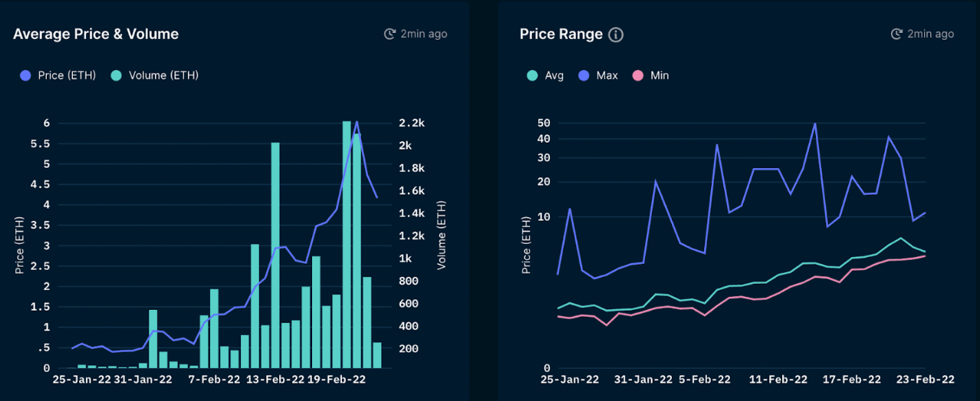Click the refresh icon in Average Price & Volume panel
Viewport: 980px width, 401px height.
click(x=390, y=34)
